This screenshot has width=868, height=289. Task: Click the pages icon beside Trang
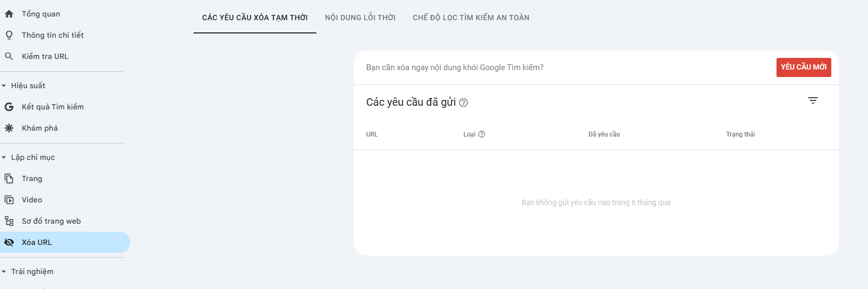(x=9, y=178)
